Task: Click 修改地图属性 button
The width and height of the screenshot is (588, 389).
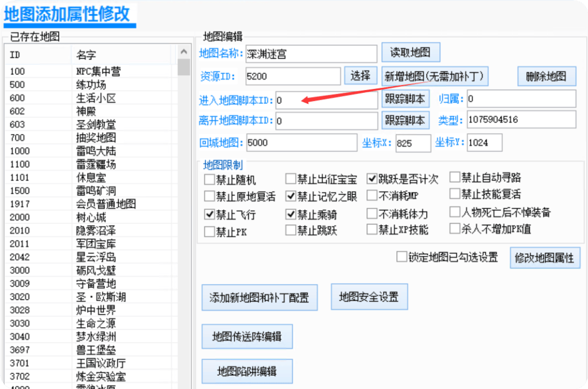Action: coord(544,258)
